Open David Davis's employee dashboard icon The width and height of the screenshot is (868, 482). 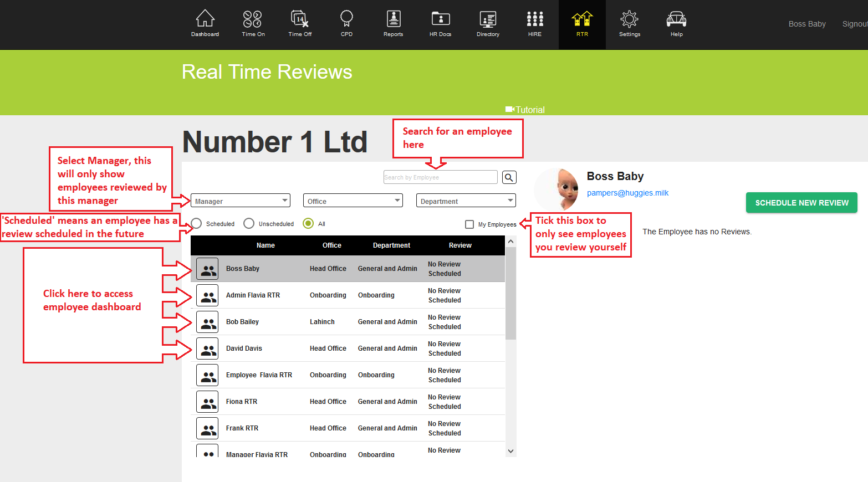point(207,348)
